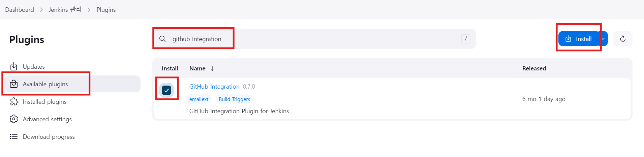Click the emailext tag label
The height and width of the screenshot is (157, 644).
(x=199, y=99)
